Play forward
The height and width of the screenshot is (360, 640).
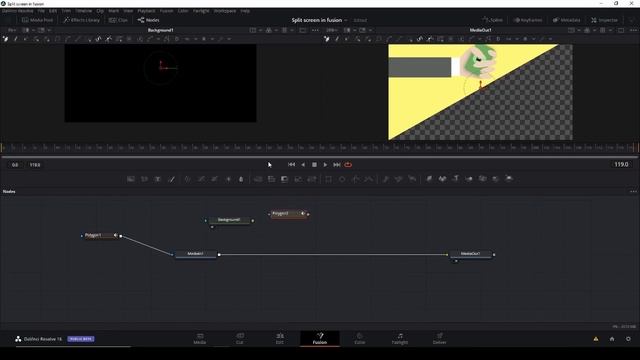coord(325,165)
